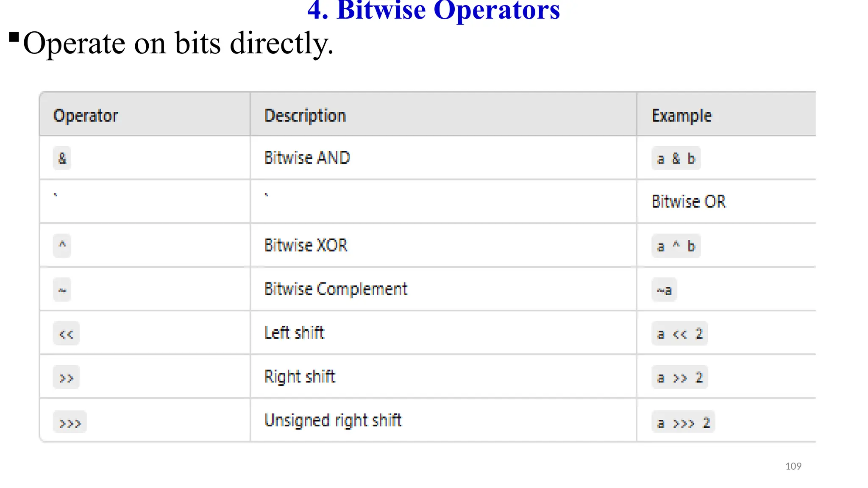
Task: Click the 'Bitwise OR' cell text
Action: point(689,202)
